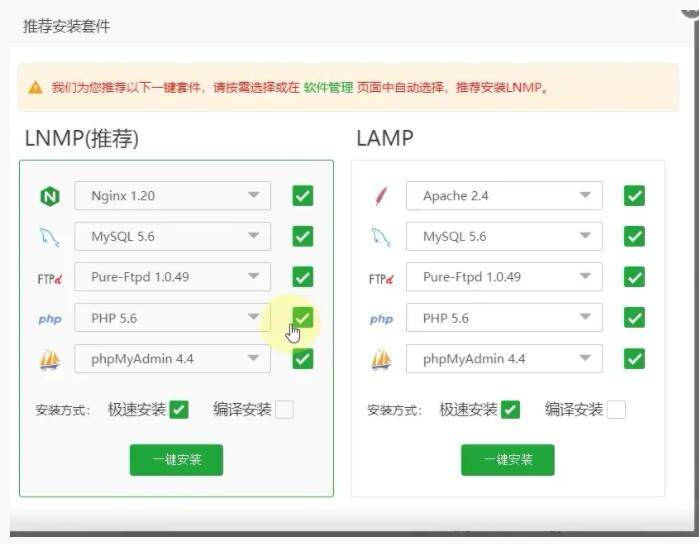Uncheck phpMyAdmin 4.4 in LAMP
Screen dimensions: 699x544
(634, 359)
